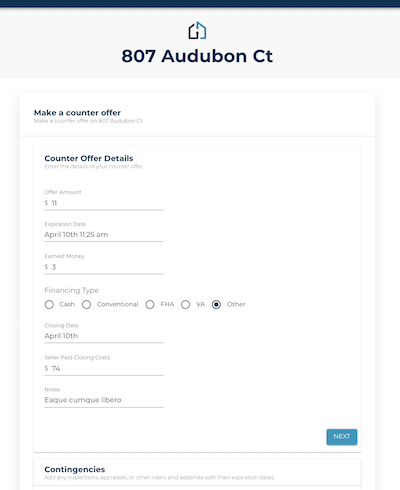400x490 pixels.
Task: Click the Earnest Money input
Action: coord(104,267)
